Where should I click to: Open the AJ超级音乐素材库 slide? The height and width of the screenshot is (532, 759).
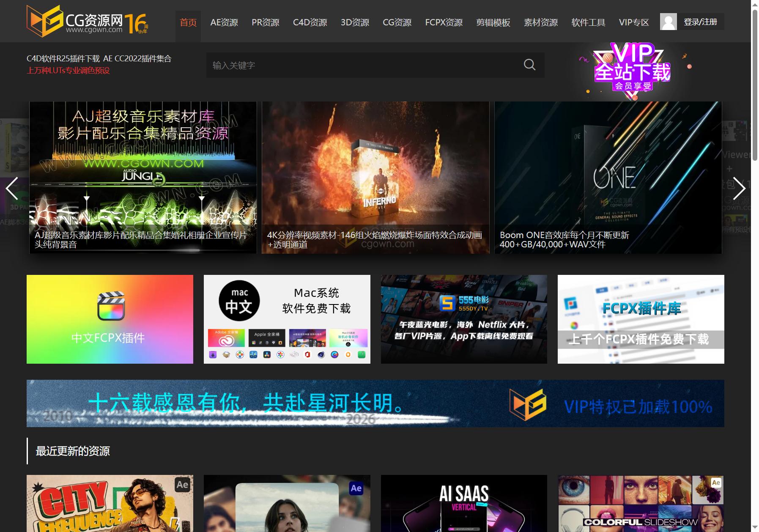[143, 178]
